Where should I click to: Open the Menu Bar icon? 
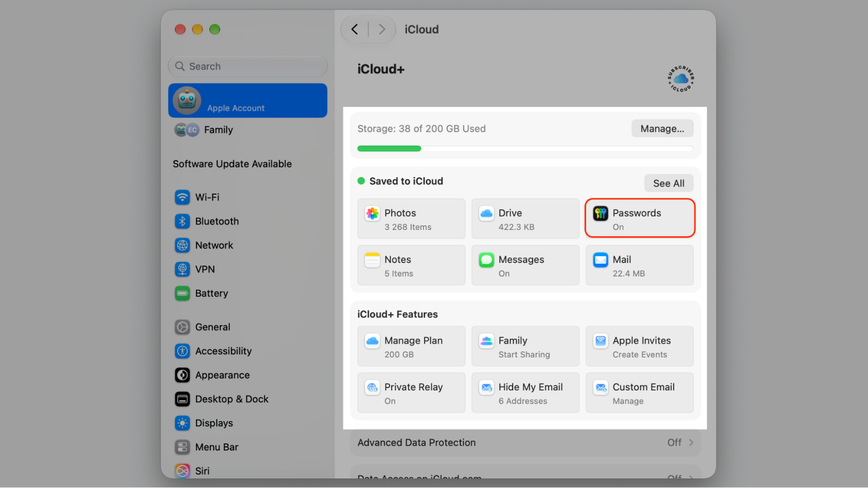pyautogui.click(x=182, y=447)
